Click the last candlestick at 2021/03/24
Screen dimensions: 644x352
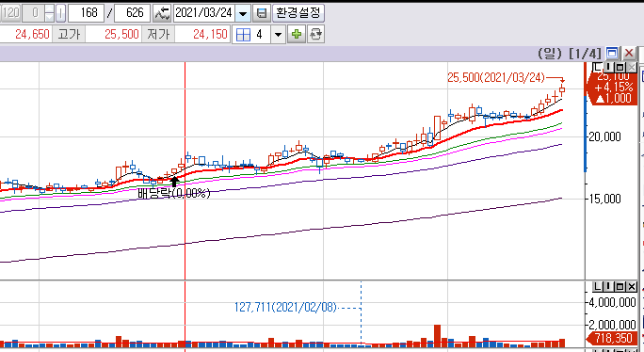point(562,89)
